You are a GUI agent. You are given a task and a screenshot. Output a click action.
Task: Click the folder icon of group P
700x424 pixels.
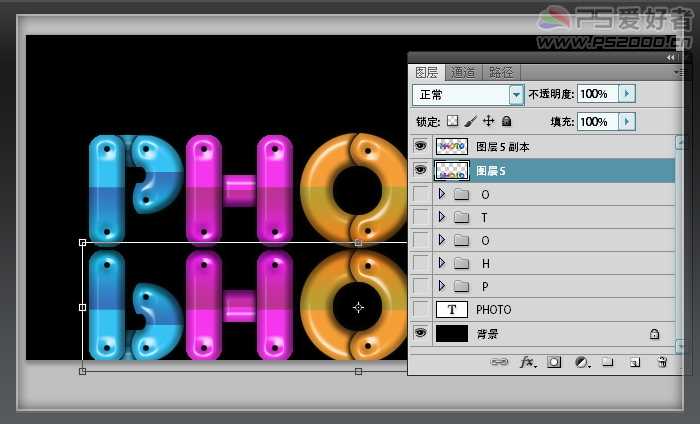click(x=462, y=286)
